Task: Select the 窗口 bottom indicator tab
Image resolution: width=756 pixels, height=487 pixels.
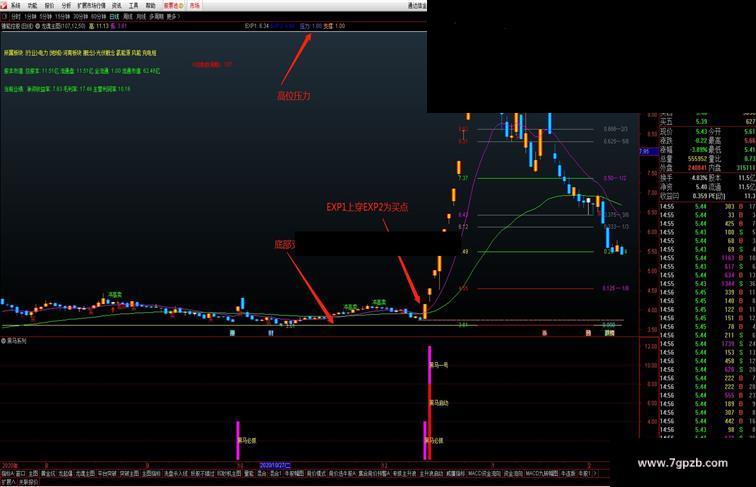Action: 20,474
